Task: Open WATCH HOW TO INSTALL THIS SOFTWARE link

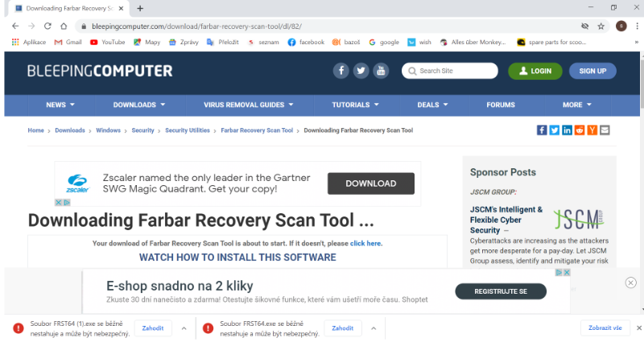Action: tap(237, 257)
